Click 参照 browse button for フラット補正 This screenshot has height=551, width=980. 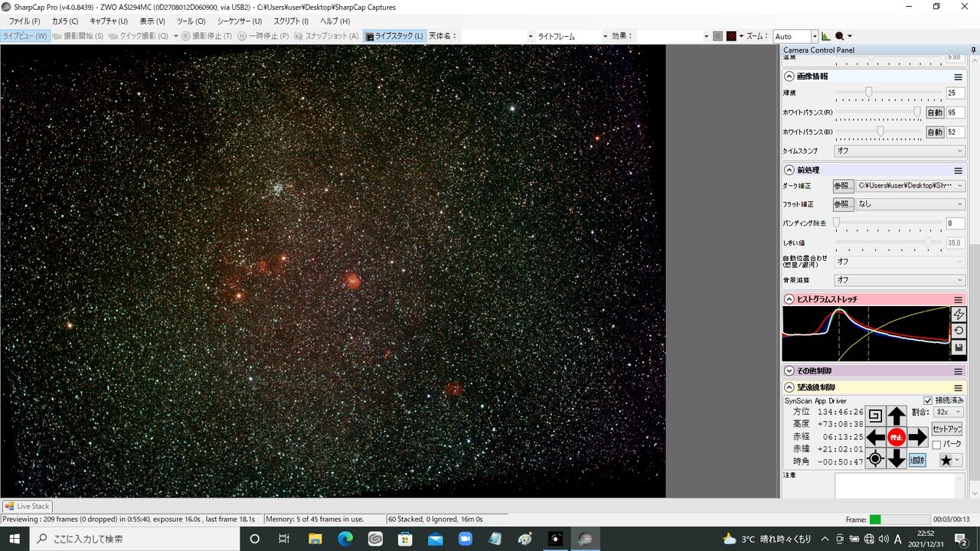tap(843, 204)
